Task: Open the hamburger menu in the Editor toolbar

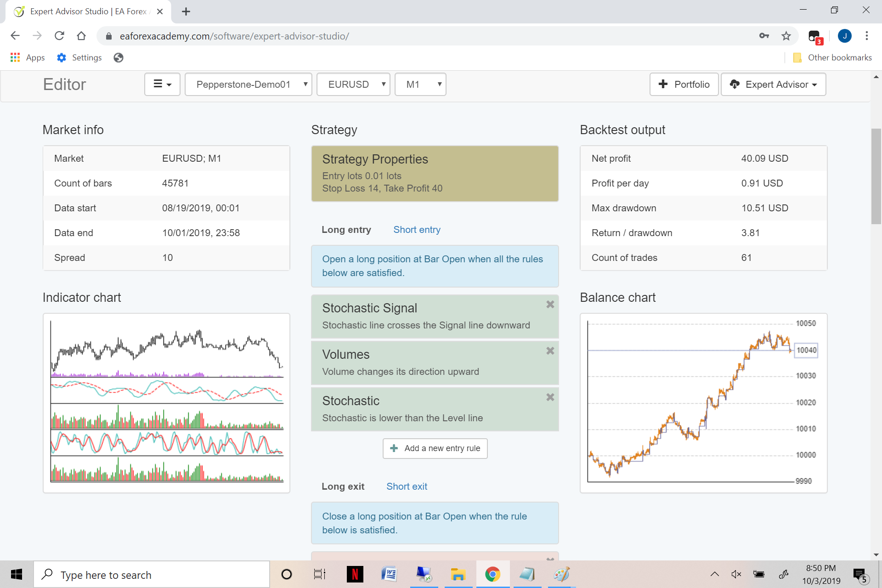Action: point(162,85)
